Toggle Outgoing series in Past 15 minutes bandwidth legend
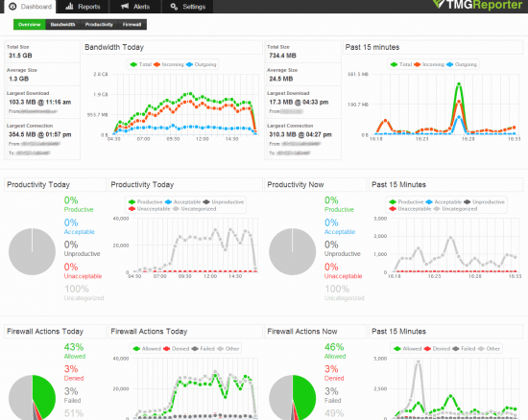Screen dimensions: 528x420 462,64
